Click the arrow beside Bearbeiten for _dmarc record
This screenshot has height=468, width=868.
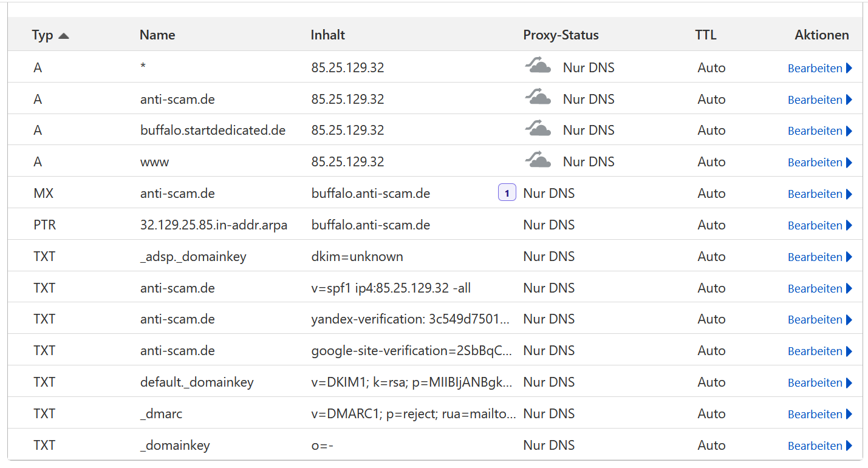click(849, 414)
